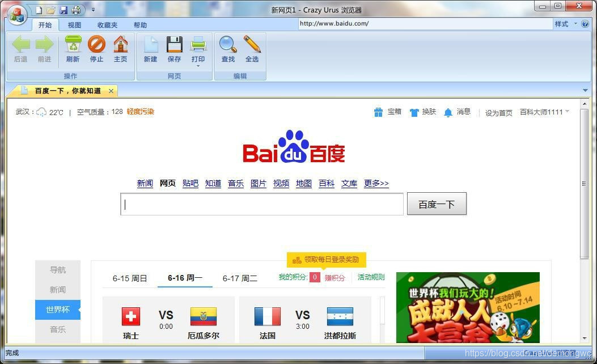Open 消息 bell notifications
Image resolution: width=597 pixels, height=364 pixels.
click(448, 112)
